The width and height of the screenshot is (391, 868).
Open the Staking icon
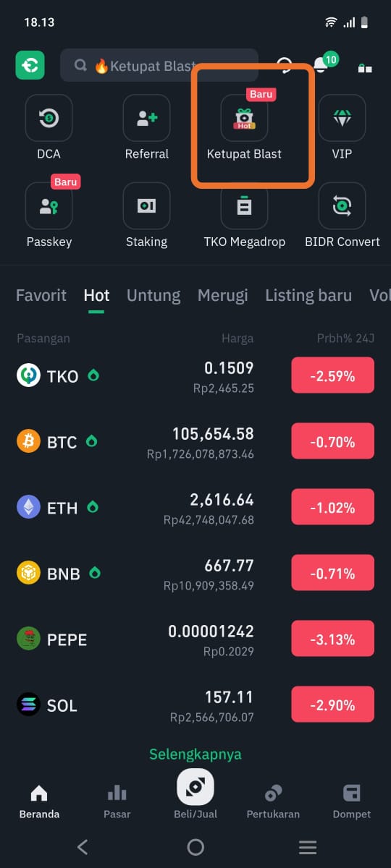pos(146,205)
